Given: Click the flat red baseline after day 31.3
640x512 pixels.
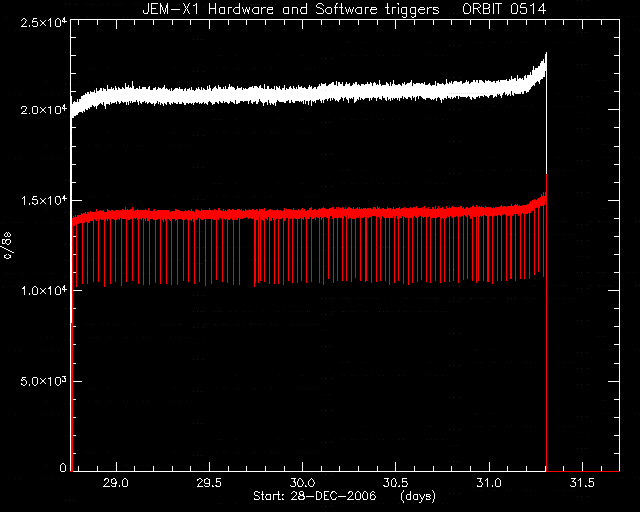Looking at the screenshot, I should click(x=583, y=471).
